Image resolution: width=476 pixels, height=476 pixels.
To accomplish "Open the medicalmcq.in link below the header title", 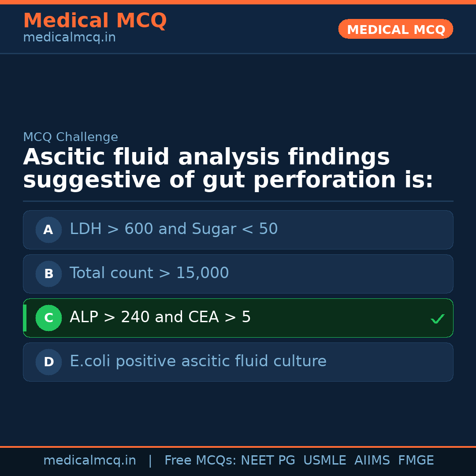I will 69,38.
